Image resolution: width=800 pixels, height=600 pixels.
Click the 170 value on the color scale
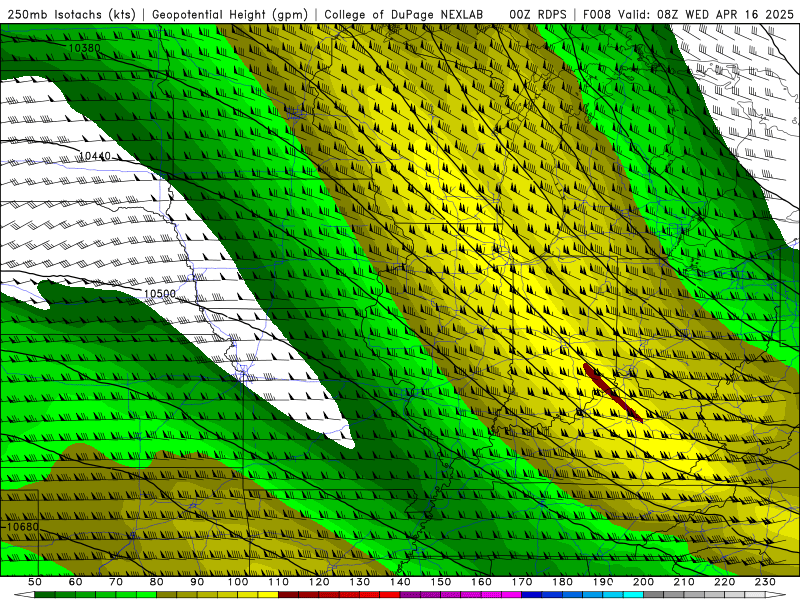pyautogui.click(x=522, y=582)
